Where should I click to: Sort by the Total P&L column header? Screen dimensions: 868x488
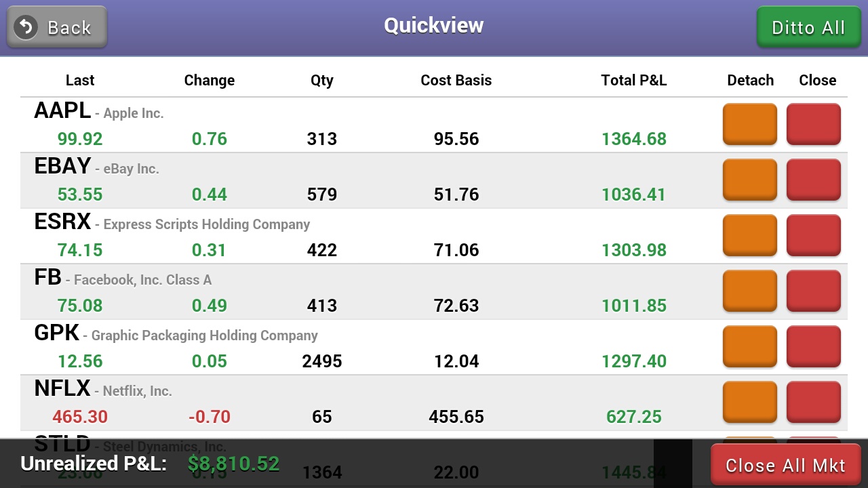pos(633,80)
